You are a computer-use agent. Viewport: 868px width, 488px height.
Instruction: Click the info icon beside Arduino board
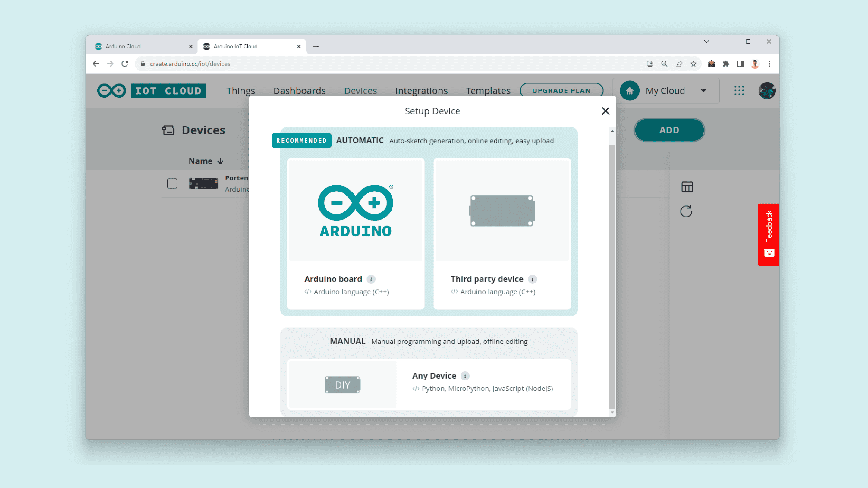371,279
